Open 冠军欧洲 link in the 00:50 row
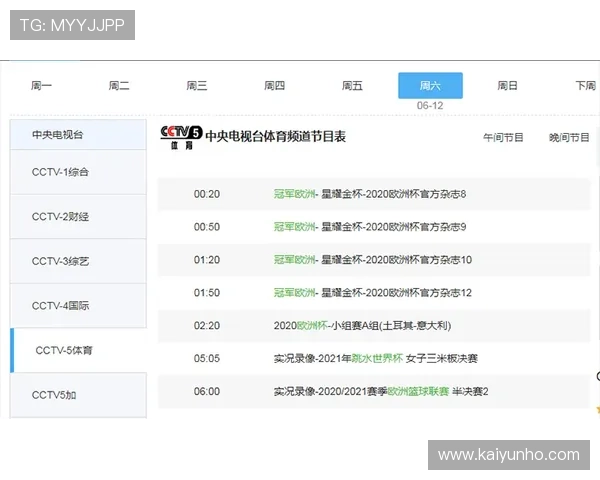 (x=294, y=227)
